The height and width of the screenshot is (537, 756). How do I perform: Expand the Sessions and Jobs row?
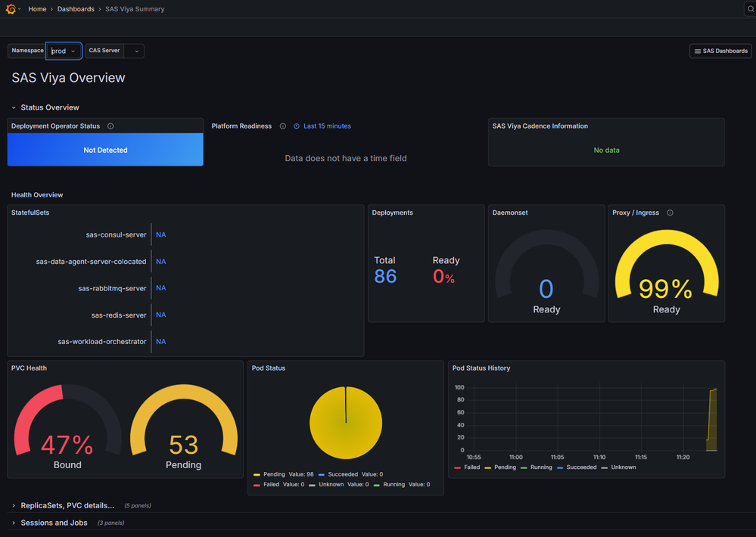(50, 523)
